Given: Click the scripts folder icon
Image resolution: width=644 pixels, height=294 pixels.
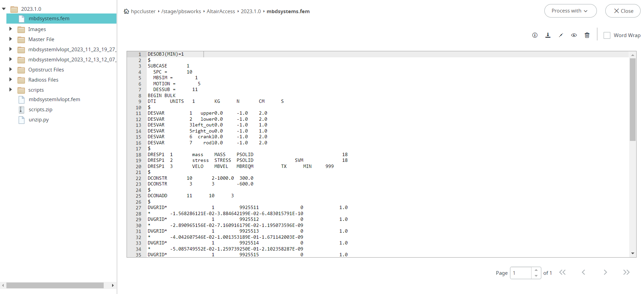Looking at the screenshot, I should (21, 90).
